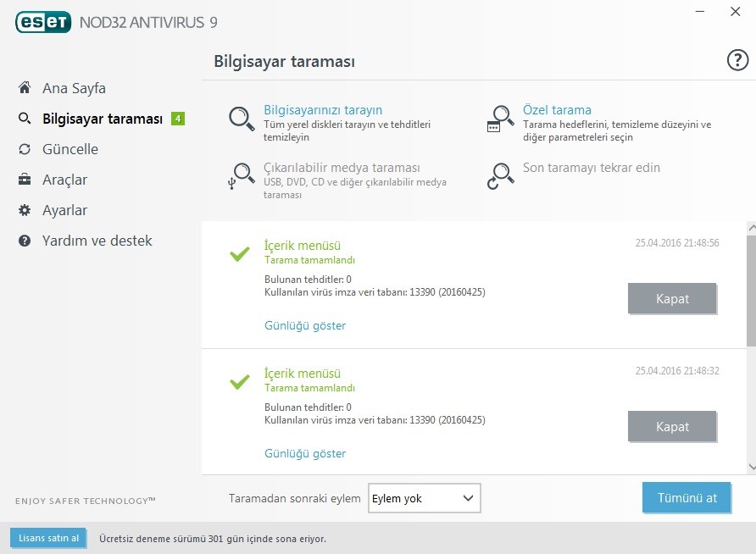Click the home icon beside Ana Sayfa
Viewport: 756px width, 554px height.
(25, 88)
